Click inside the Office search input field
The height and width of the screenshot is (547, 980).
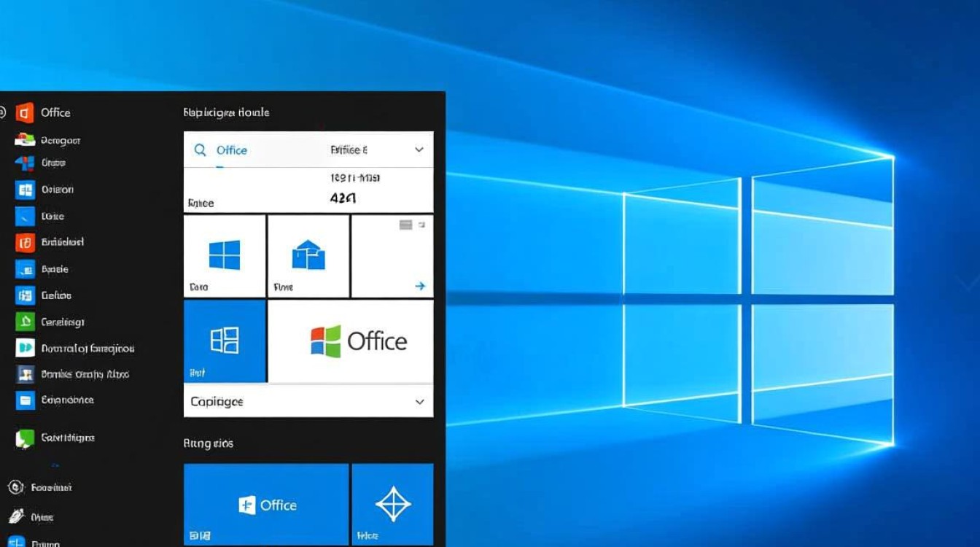click(x=241, y=150)
